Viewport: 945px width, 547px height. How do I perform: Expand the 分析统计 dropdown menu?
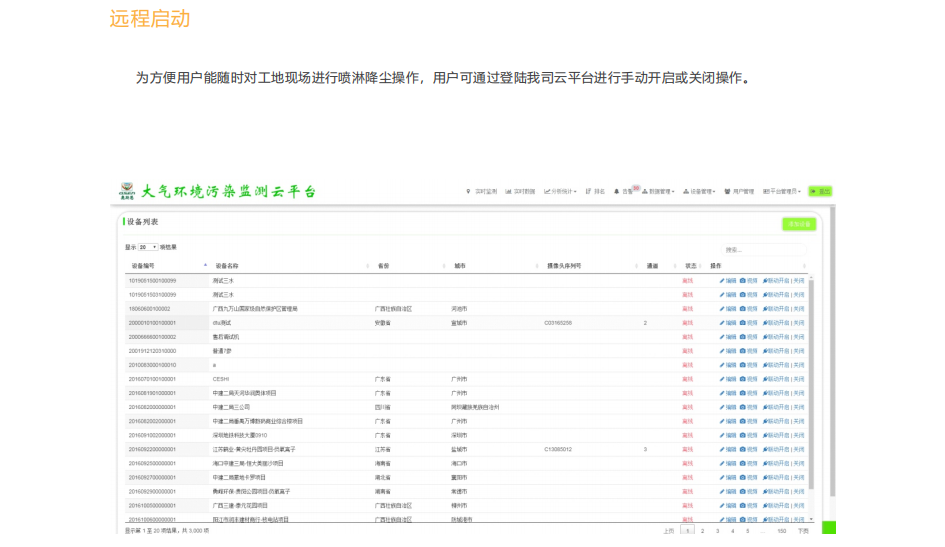click(561, 191)
